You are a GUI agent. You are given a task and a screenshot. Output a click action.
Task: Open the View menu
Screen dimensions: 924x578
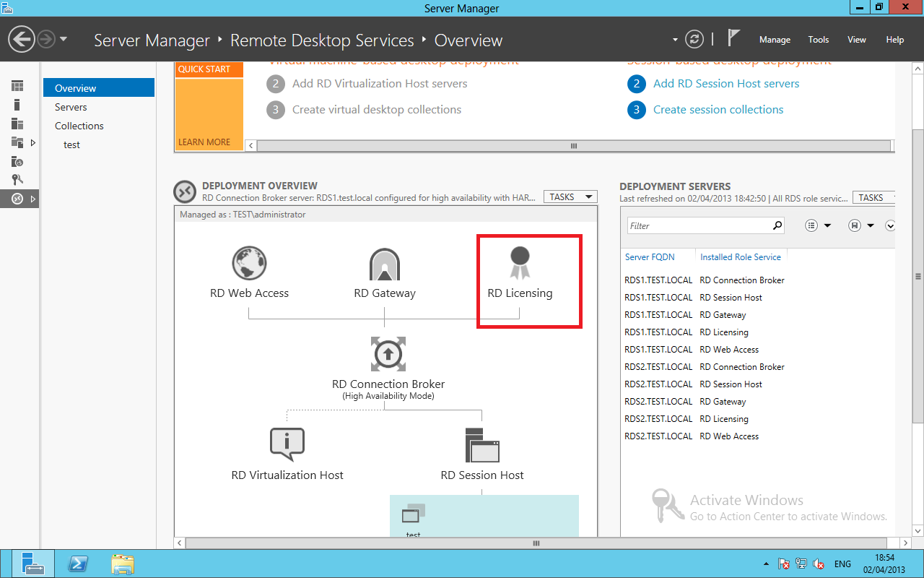[857, 40]
